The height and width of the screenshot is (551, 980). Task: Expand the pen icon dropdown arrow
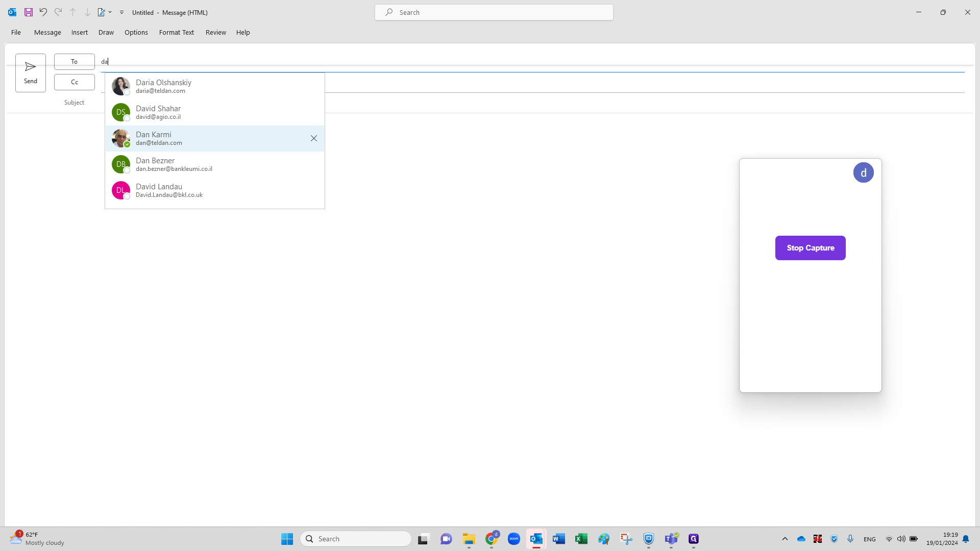[110, 12]
